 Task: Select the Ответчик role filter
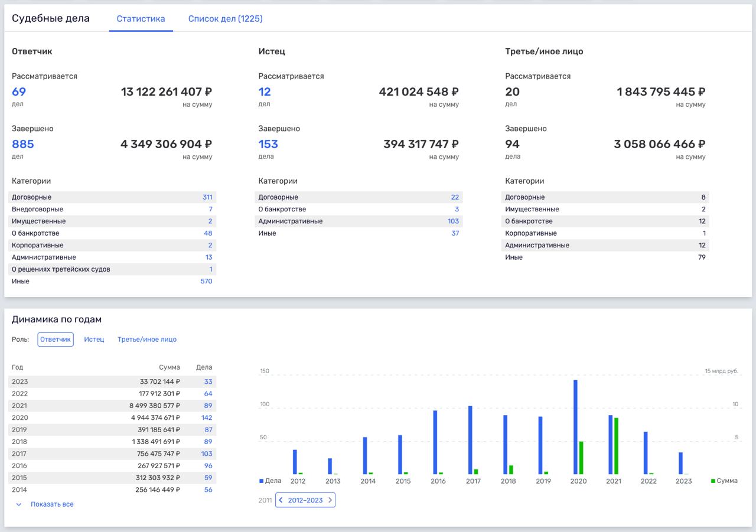point(56,340)
